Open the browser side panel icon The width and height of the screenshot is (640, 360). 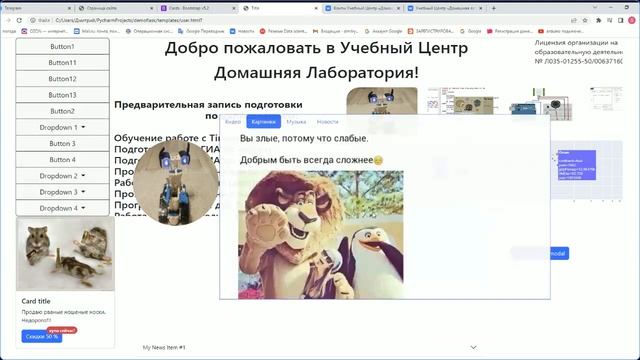tap(621, 20)
